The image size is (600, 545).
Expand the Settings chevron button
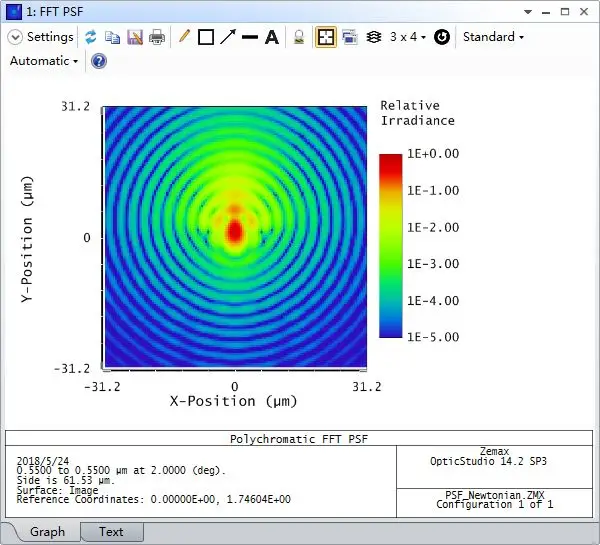[x=15, y=37]
